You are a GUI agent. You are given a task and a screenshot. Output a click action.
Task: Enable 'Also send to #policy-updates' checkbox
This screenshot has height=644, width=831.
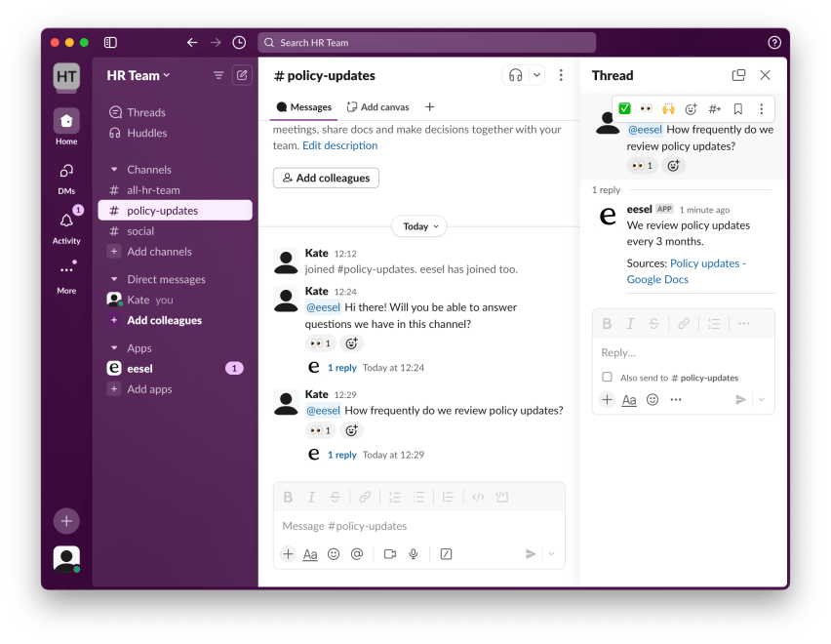pyautogui.click(x=607, y=378)
